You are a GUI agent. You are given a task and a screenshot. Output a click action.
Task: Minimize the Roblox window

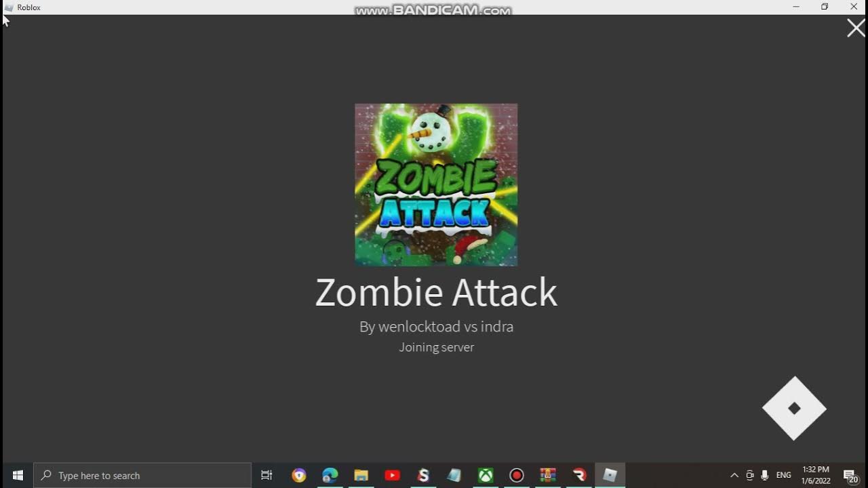point(796,7)
